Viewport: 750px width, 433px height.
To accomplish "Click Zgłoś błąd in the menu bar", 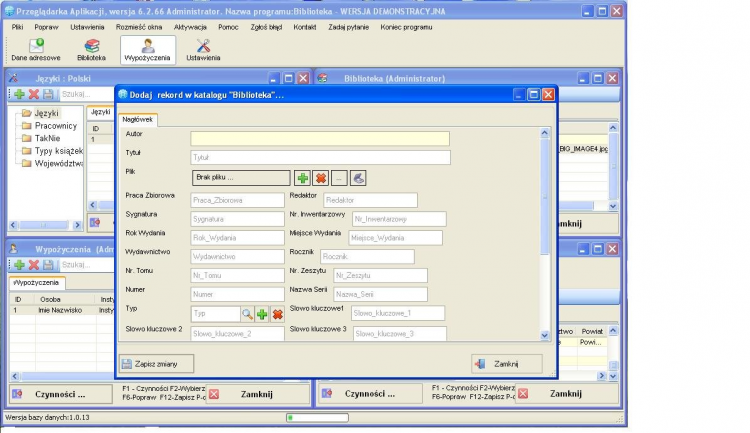I will pos(266,27).
